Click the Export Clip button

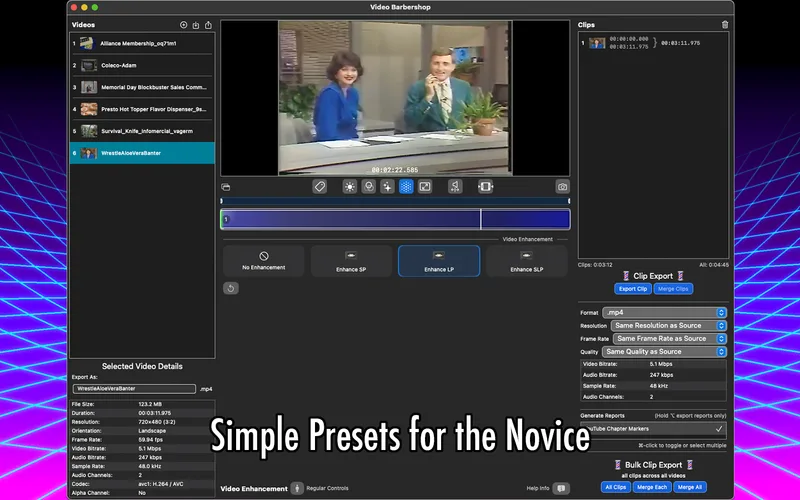tap(633, 289)
